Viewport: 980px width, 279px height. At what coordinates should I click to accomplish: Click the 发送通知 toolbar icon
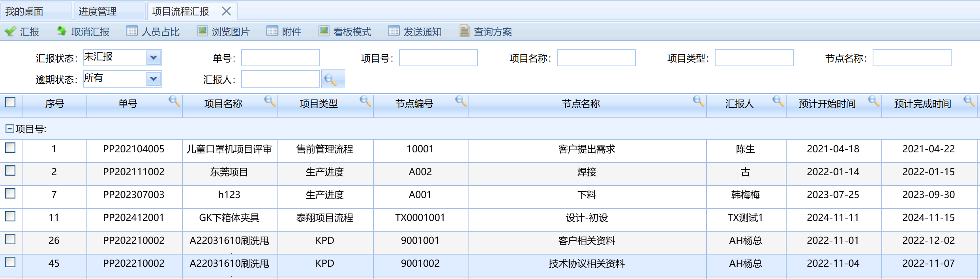tap(394, 31)
